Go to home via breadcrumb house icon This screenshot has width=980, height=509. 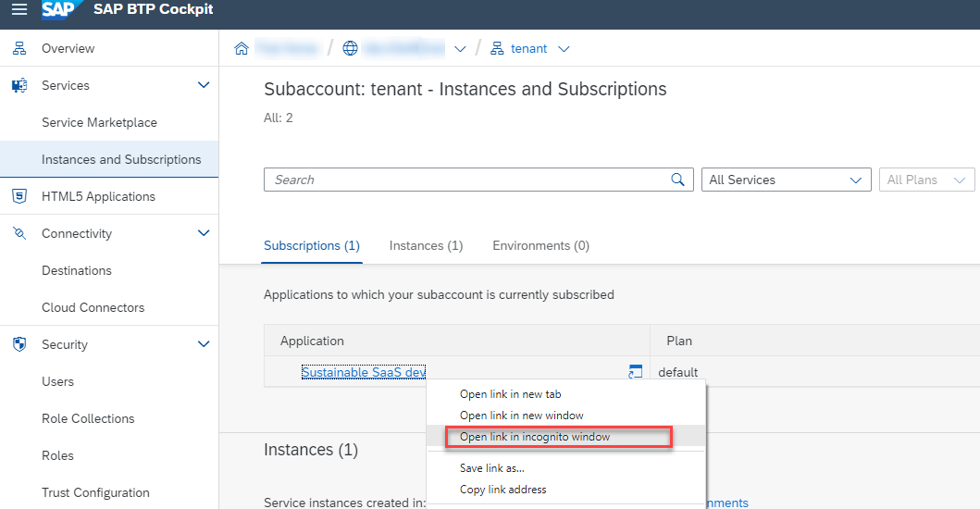pyautogui.click(x=242, y=48)
